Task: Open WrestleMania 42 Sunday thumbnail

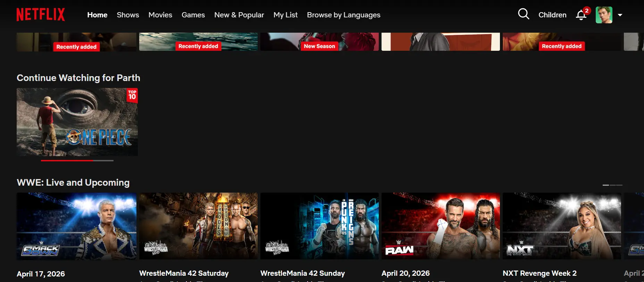Action: [x=319, y=226]
